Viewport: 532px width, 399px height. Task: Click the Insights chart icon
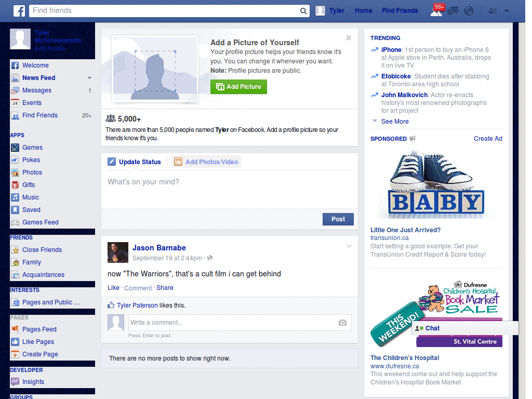pyautogui.click(x=15, y=382)
